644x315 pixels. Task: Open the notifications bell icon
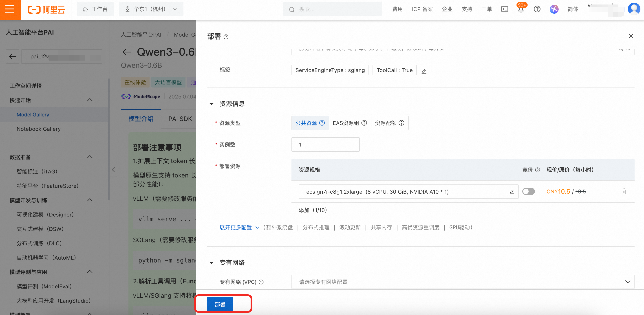coord(521,9)
